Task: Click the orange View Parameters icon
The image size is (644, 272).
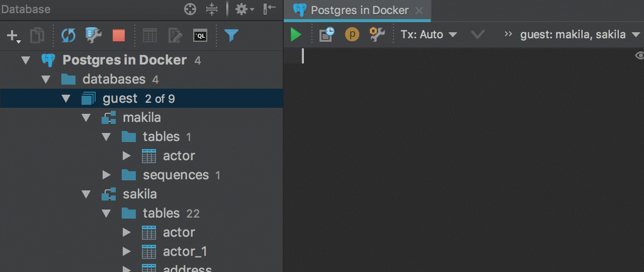Action: click(x=352, y=35)
